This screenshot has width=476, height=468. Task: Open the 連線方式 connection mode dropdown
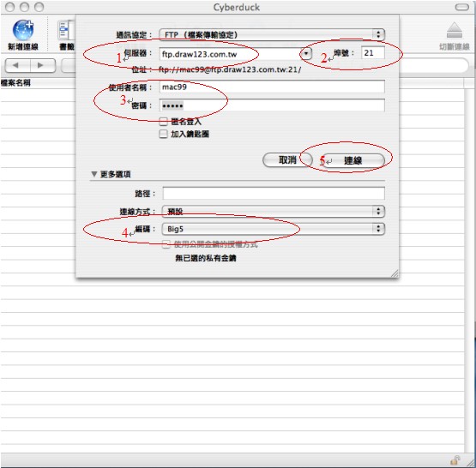274,211
